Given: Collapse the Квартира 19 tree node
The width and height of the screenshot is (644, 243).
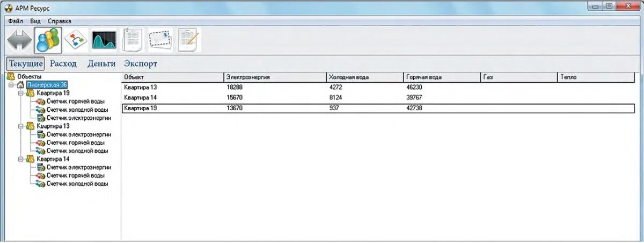Looking at the screenshot, I should (20, 93).
